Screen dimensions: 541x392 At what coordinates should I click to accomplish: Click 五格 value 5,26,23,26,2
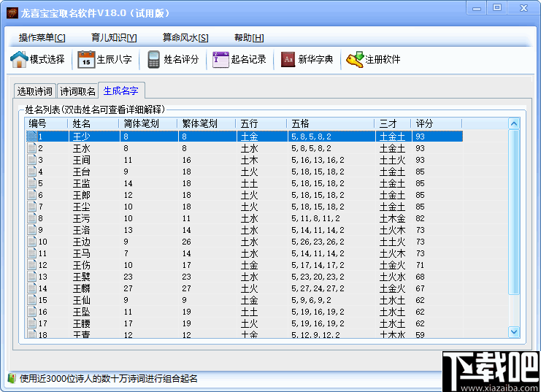pyautogui.click(x=318, y=242)
